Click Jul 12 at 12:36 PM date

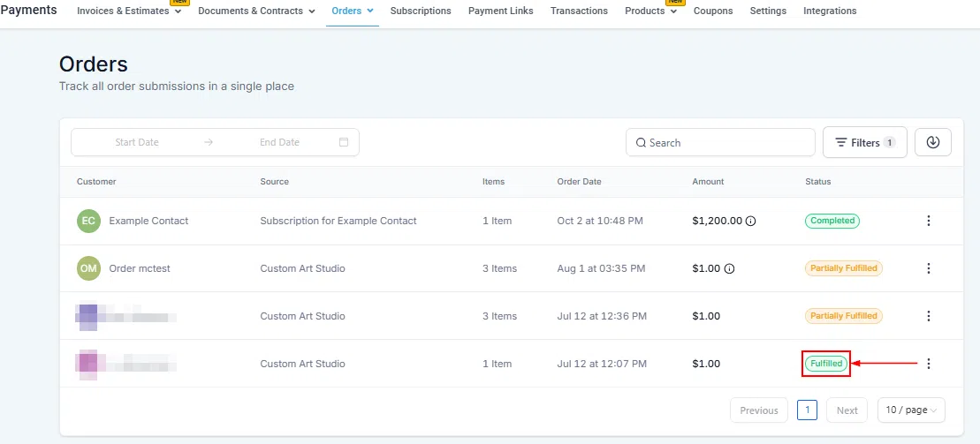tap(602, 316)
